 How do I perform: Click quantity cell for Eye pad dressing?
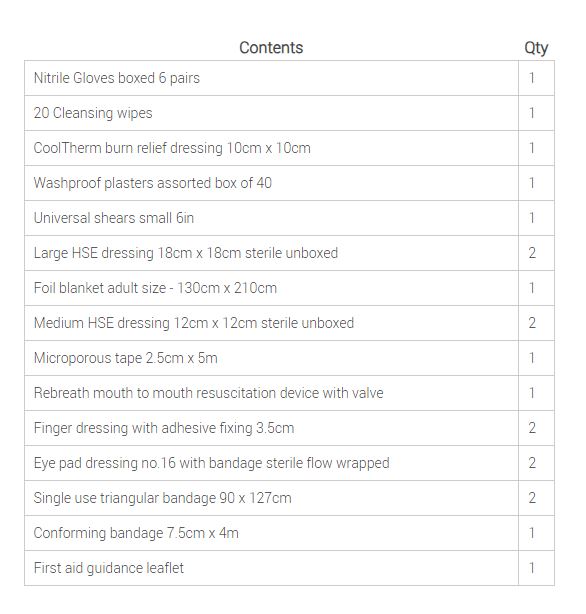536,463
